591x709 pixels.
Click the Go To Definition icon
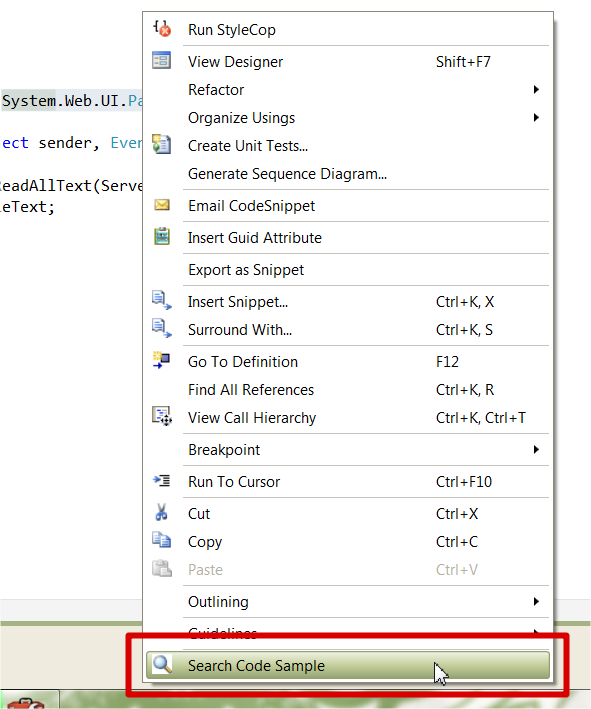161,360
